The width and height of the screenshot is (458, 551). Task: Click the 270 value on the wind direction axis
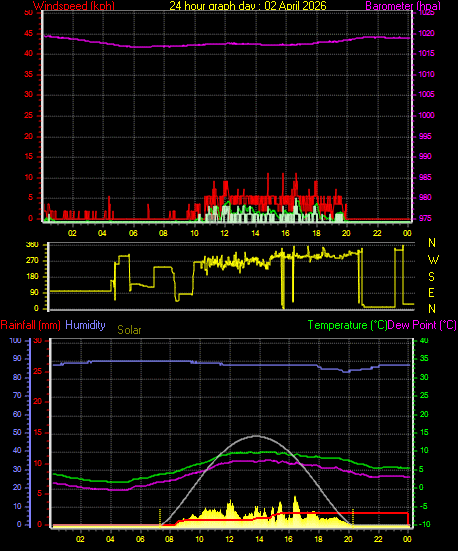click(33, 261)
